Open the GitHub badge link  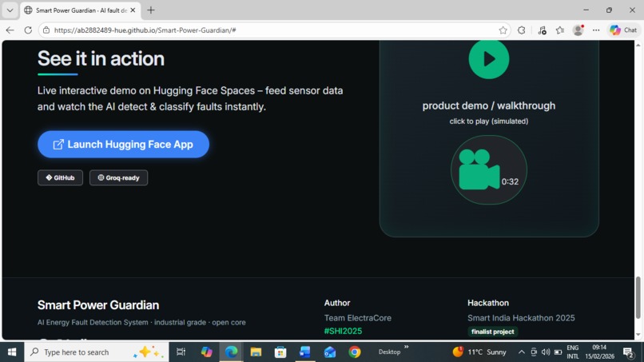[61, 177]
